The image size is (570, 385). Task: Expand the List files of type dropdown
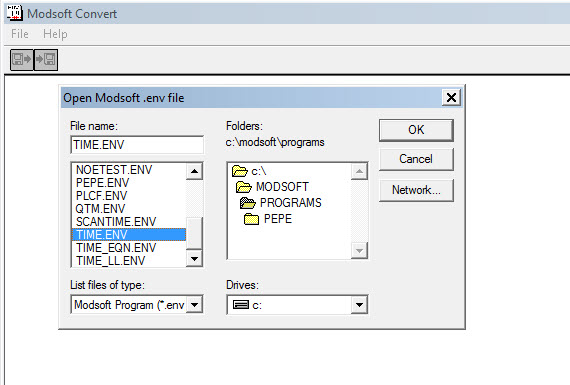[x=194, y=305]
